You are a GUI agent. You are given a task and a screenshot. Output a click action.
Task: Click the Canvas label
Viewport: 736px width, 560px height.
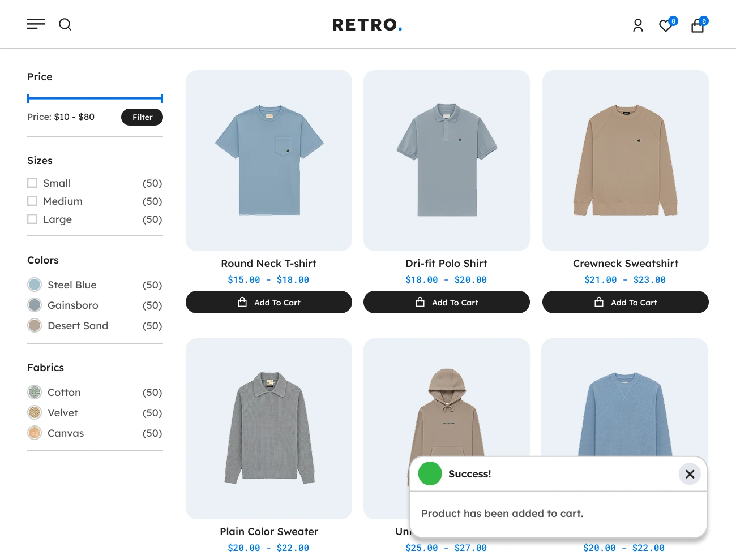tap(66, 433)
